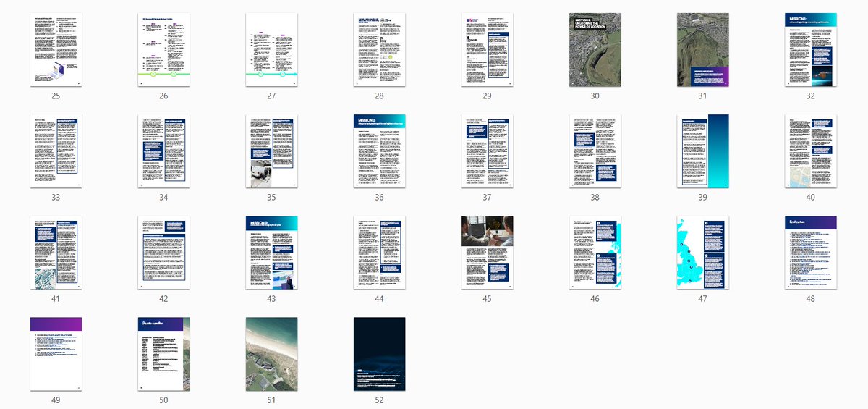The image size is (868, 409).
Task: Select page 31 aerial photo thumbnail
Action: pyautogui.click(x=703, y=50)
